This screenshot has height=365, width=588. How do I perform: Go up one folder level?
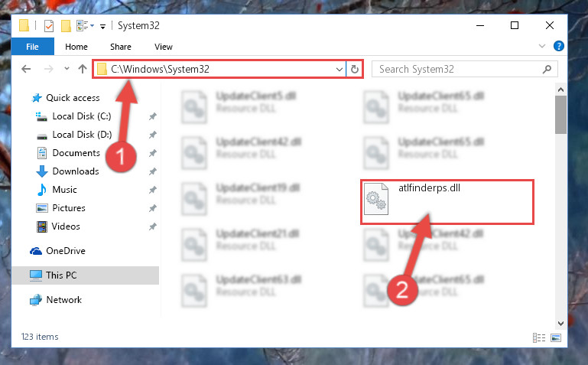point(83,69)
